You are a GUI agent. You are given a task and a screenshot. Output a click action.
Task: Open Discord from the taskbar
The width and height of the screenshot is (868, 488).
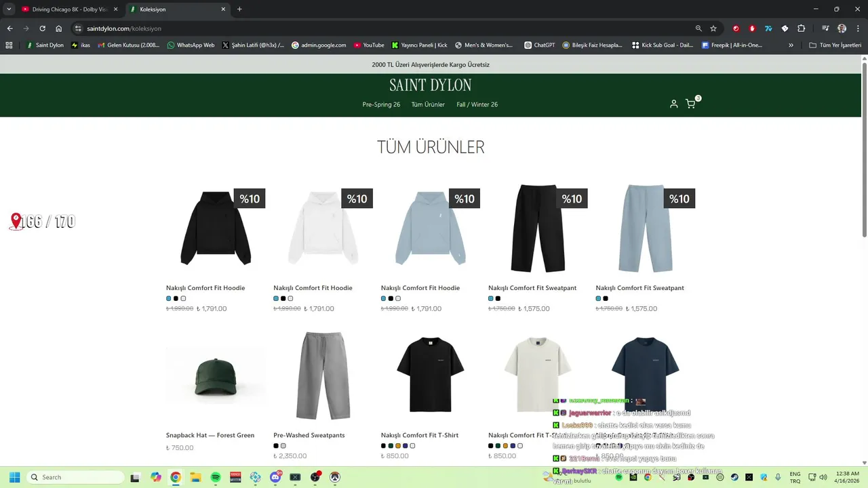[x=275, y=477]
